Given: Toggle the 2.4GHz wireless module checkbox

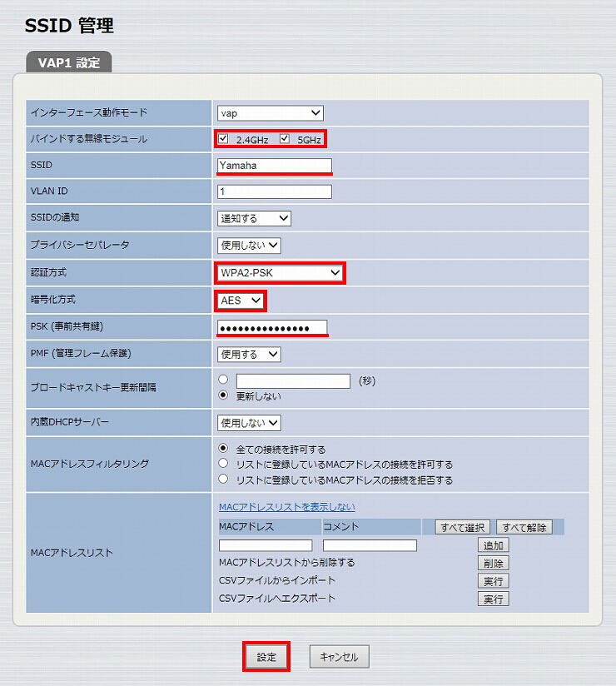Looking at the screenshot, I should [223, 139].
